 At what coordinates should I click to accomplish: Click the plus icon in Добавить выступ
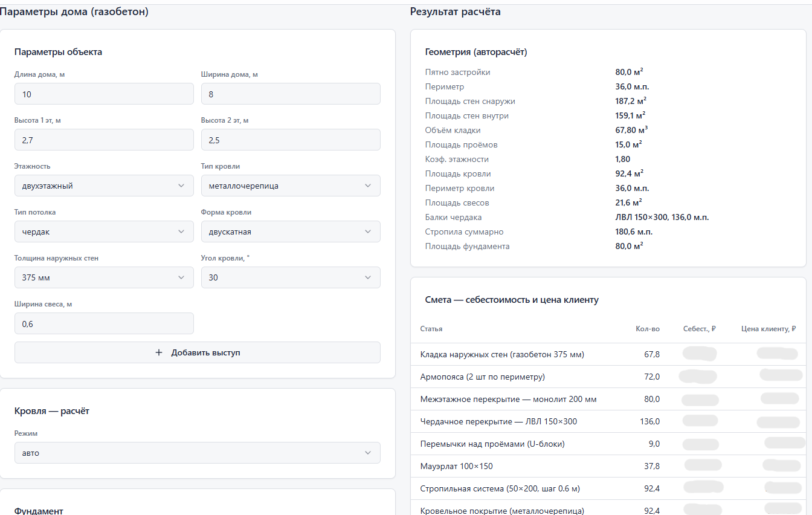[x=159, y=352]
